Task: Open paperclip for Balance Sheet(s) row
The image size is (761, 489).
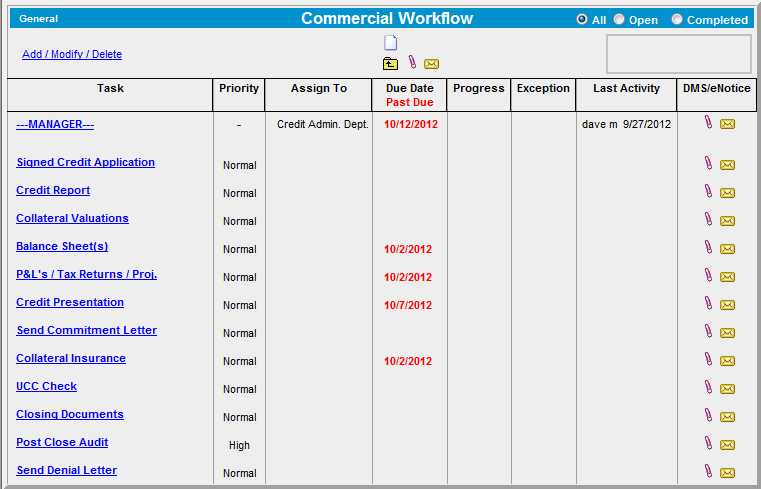Action: (x=709, y=247)
